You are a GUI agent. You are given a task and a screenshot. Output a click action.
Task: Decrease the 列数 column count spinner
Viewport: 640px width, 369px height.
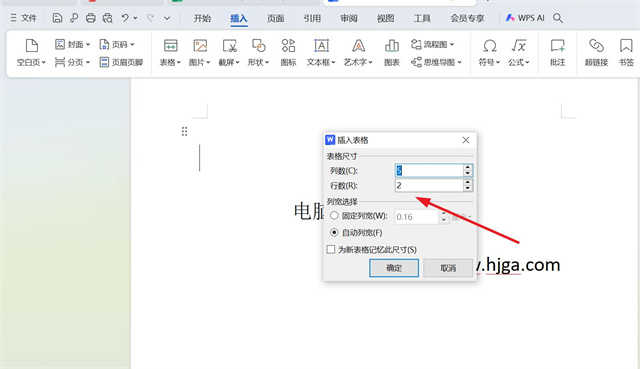[468, 174]
